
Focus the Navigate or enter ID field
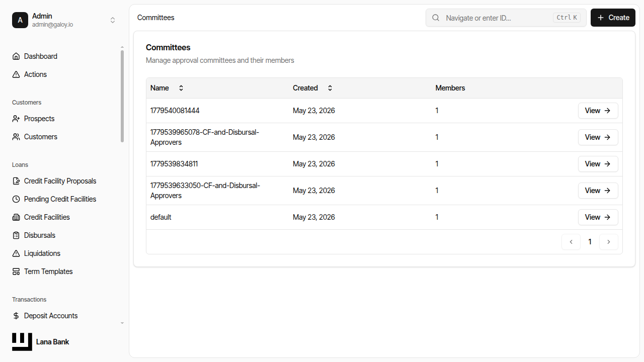click(x=506, y=18)
